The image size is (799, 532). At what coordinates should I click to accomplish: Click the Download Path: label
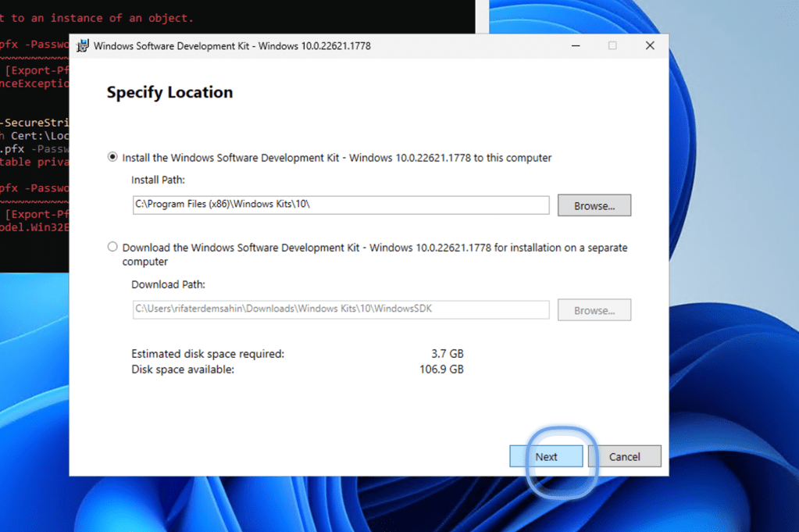click(x=168, y=284)
